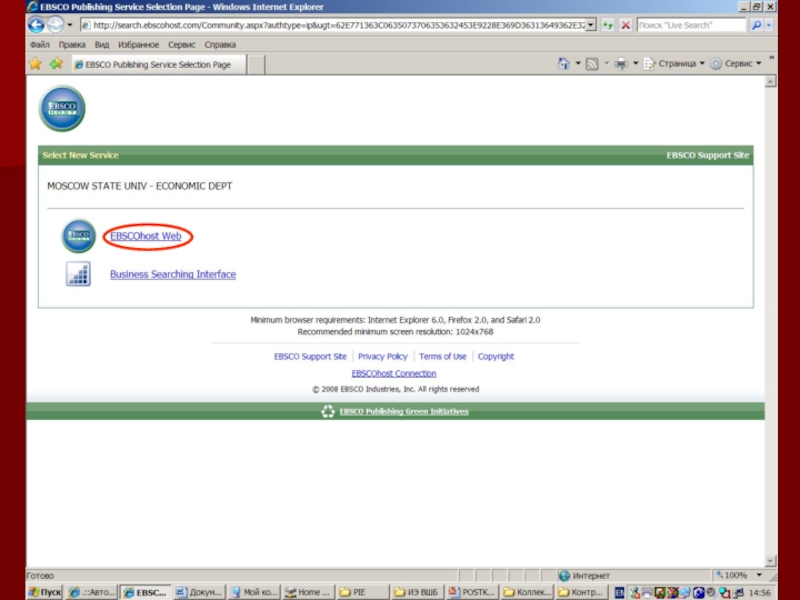Click the Live Search input box
800x600 pixels.
pos(691,25)
